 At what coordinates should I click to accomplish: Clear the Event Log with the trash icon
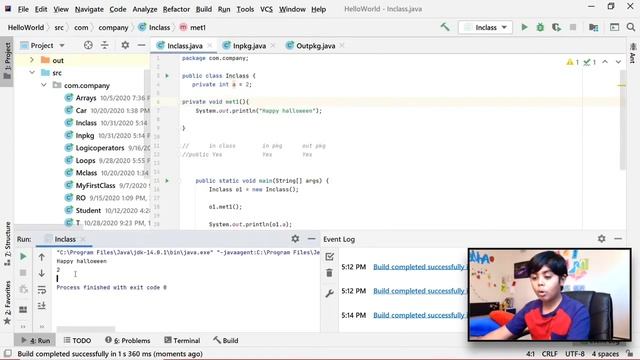[329, 273]
